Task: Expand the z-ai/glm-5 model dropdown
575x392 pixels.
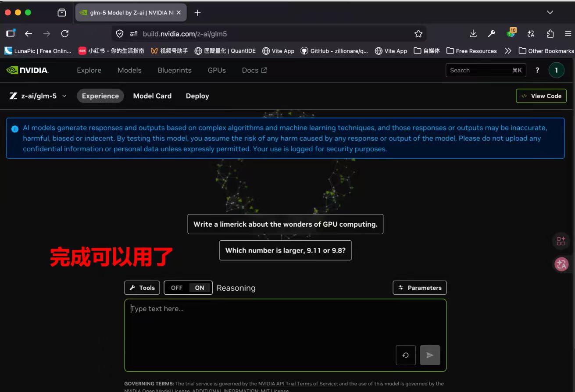Action: (x=38, y=96)
